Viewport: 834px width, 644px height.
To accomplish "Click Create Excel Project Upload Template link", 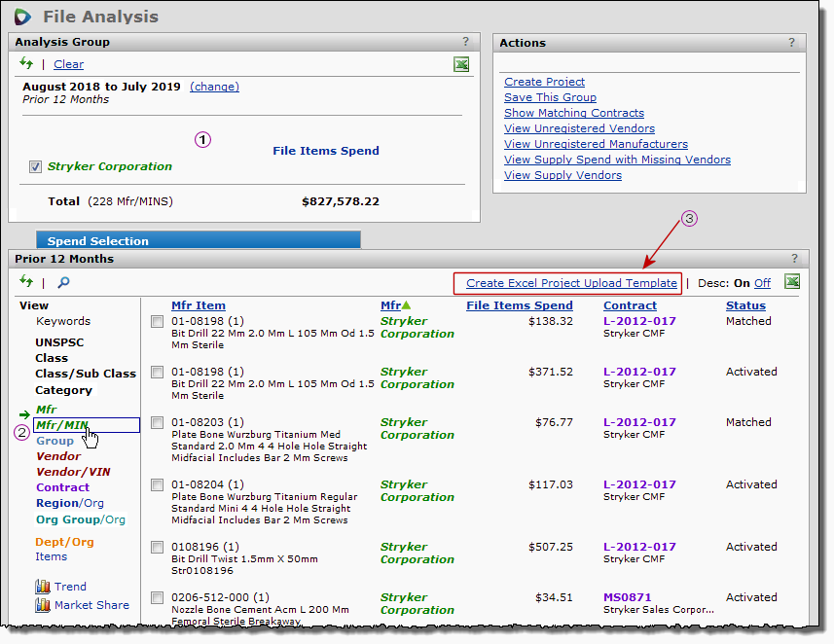I will point(571,283).
